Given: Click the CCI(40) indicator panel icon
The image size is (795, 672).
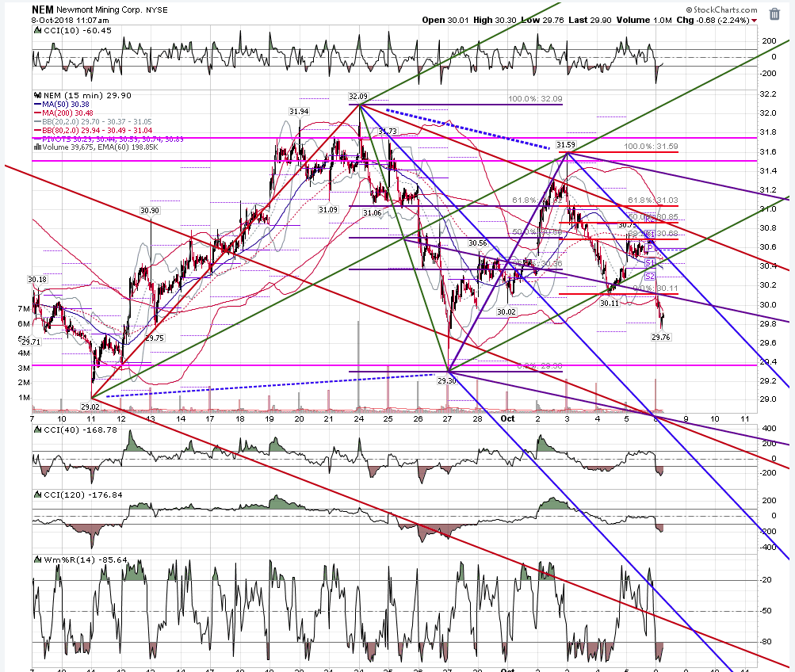Looking at the screenshot, I should tap(37, 430).
